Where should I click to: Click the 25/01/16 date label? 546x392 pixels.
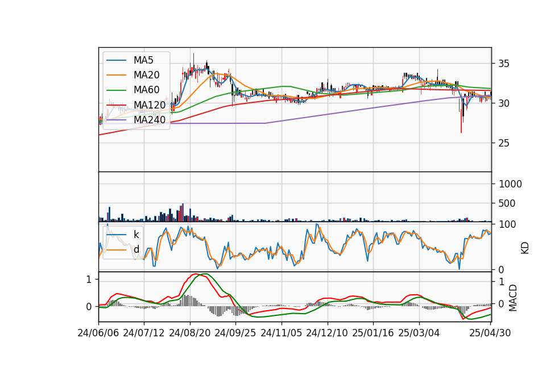(373, 333)
